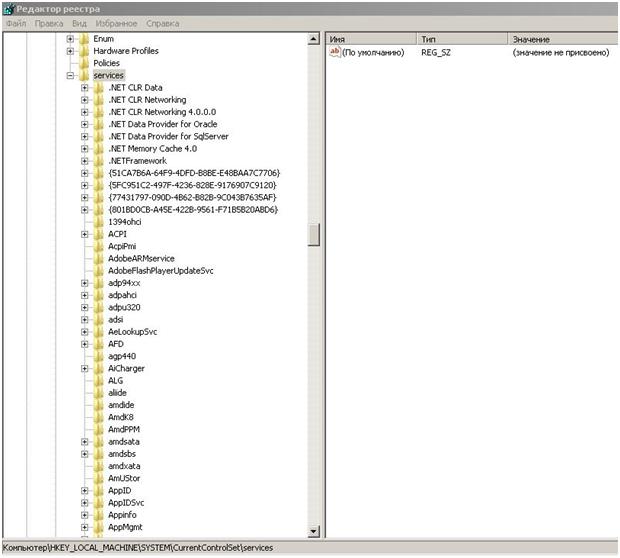The width and height of the screenshot is (620, 558).
Task: Click the registry editor icon in title bar
Action: (8, 8)
